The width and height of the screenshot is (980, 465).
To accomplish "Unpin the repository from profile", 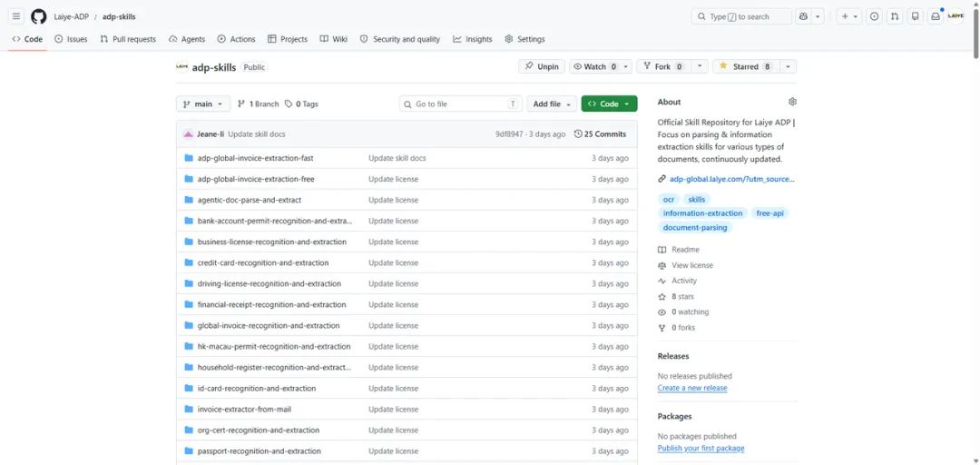I will point(542,66).
